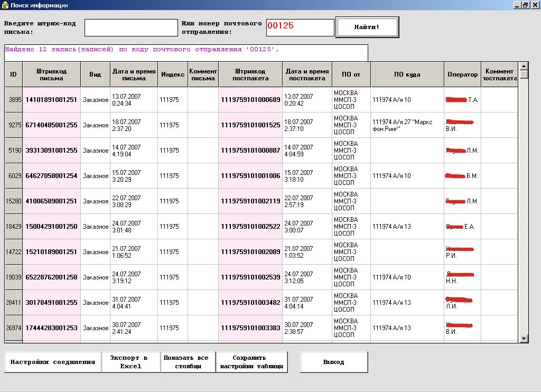Viewport: 541px width, 392px height.
Task: Click the Найти! search button
Action: tap(367, 27)
